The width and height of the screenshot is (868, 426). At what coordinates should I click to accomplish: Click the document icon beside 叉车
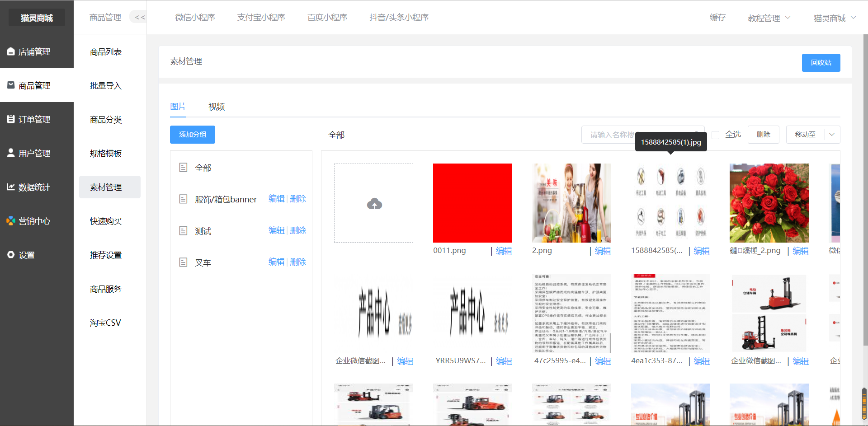[x=183, y=262]
